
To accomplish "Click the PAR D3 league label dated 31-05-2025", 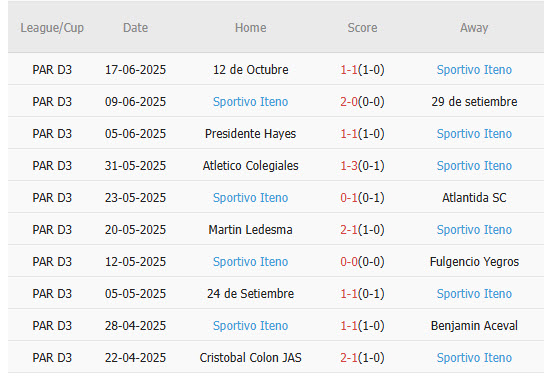I will pyautogui.click(x=52, y=166).
